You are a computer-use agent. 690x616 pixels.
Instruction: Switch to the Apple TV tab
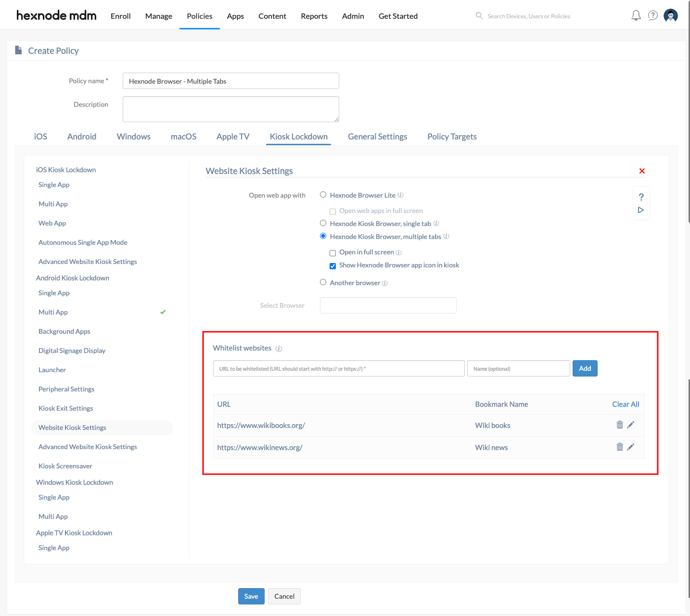pos(233,137)
